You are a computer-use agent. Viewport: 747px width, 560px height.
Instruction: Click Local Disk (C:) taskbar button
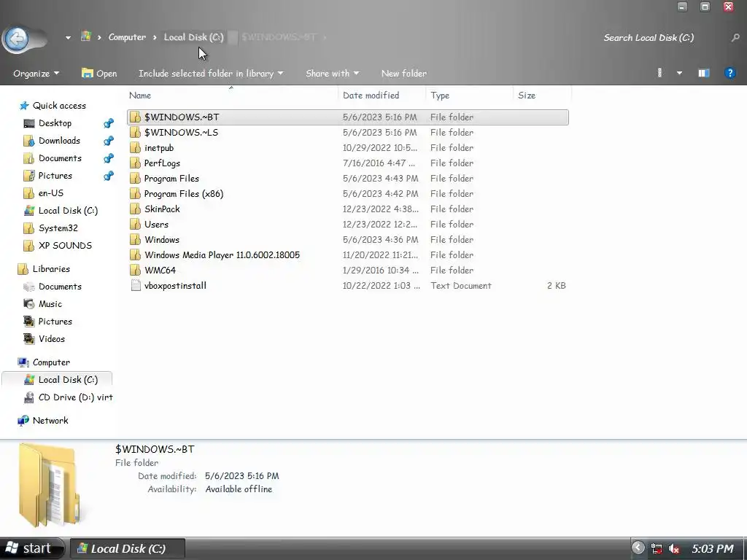point(128,548)
